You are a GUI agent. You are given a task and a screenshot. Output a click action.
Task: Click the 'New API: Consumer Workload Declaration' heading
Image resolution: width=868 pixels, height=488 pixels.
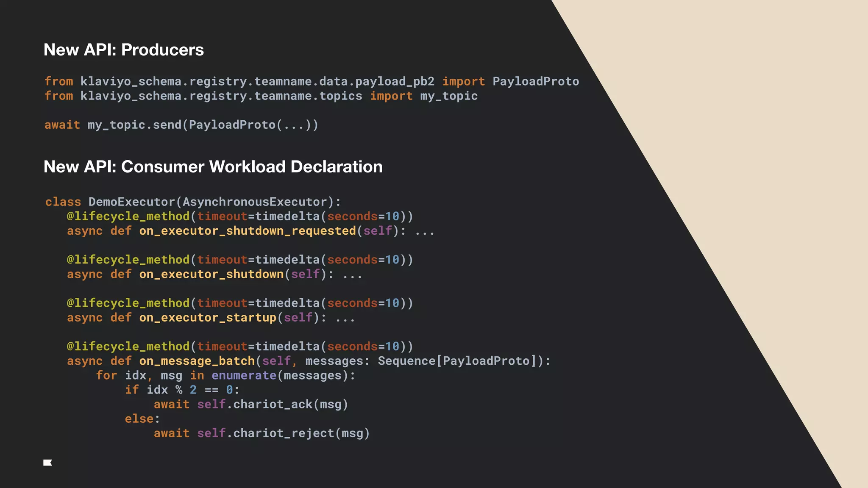[213, 167]
